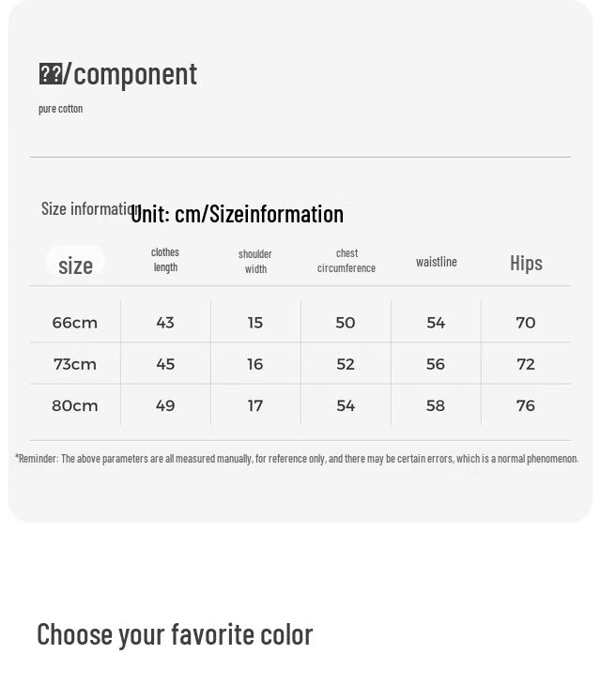601x700 pixels.
Task: Select the 73cm size row
Action: pos(300,364)
